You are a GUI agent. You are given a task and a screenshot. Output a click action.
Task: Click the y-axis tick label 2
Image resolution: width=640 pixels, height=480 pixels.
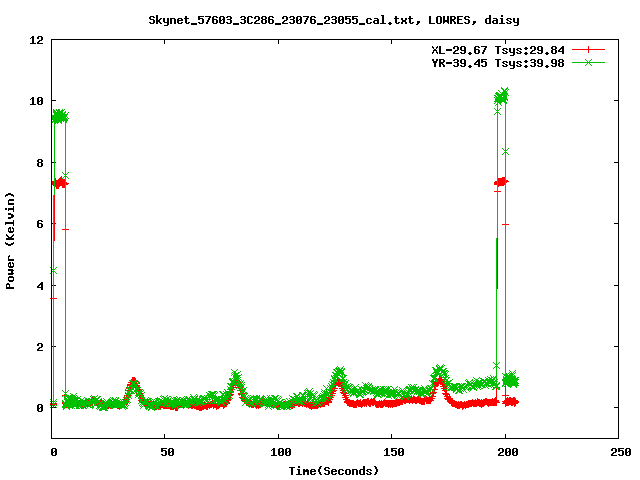[40, 347]
